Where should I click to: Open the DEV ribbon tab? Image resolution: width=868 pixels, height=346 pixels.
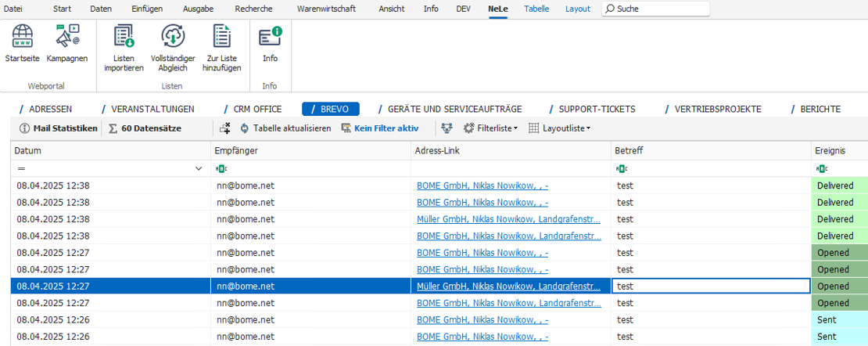pyautogui.click(x=464, y=9)
